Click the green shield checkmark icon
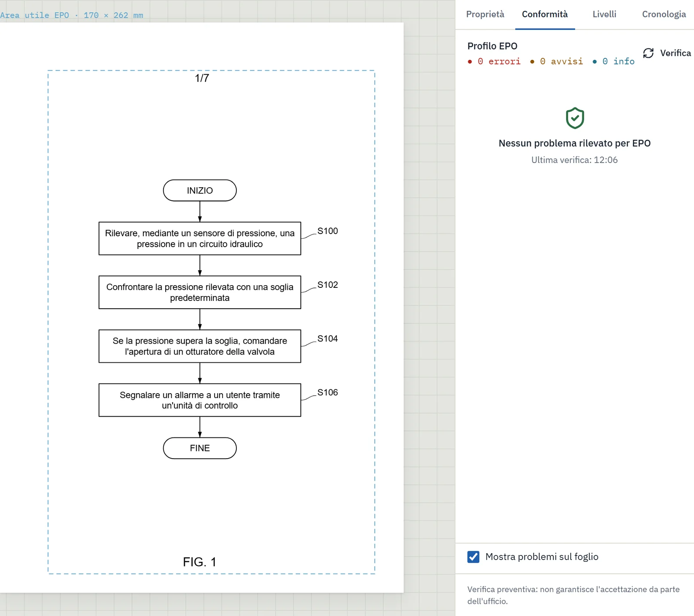694x616 pixels. point(575,118)
